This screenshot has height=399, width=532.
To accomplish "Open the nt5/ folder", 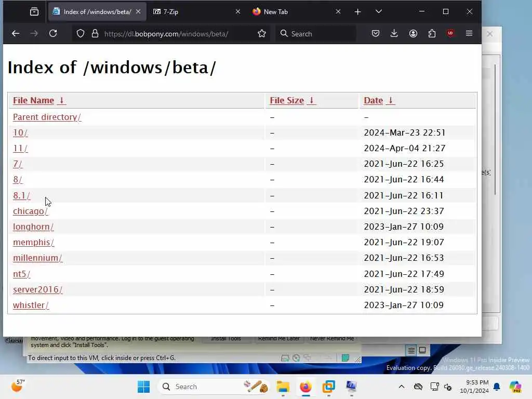I will coord(21,274).
